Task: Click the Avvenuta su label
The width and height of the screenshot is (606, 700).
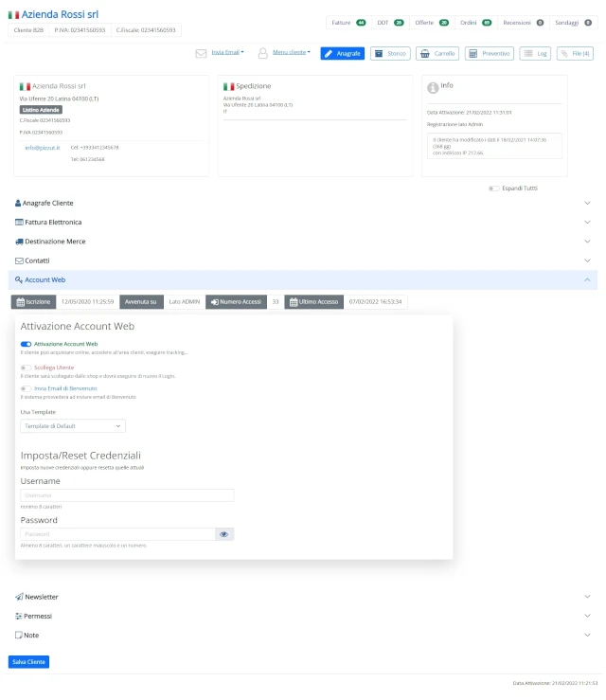Action: point(141,302)
